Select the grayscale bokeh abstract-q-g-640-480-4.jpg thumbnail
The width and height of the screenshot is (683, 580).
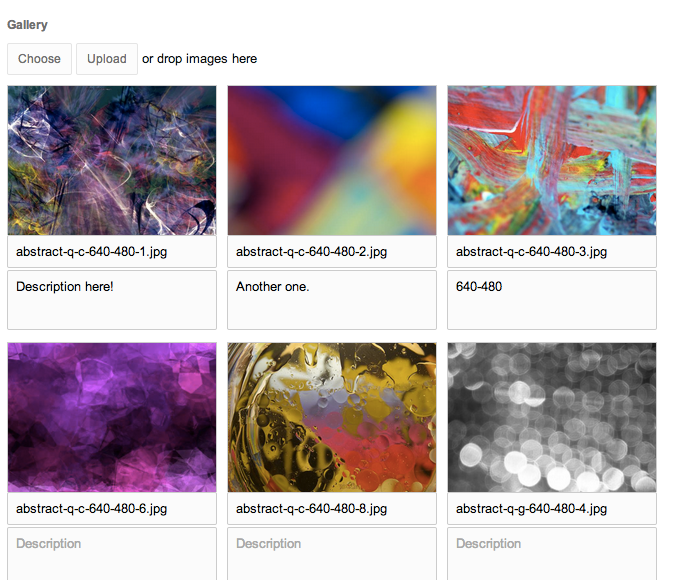point(552,418)
